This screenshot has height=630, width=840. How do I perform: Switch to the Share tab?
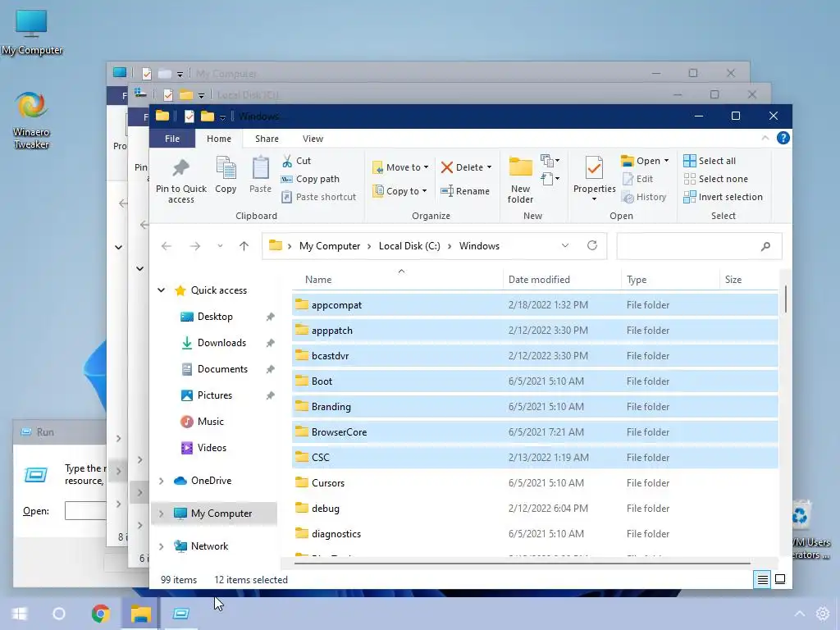coord(267,138)
